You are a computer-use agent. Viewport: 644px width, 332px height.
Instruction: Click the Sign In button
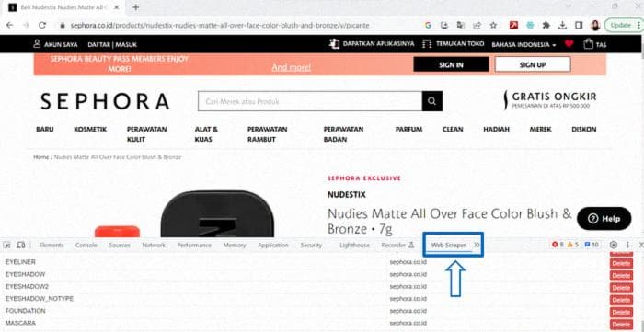451,64
